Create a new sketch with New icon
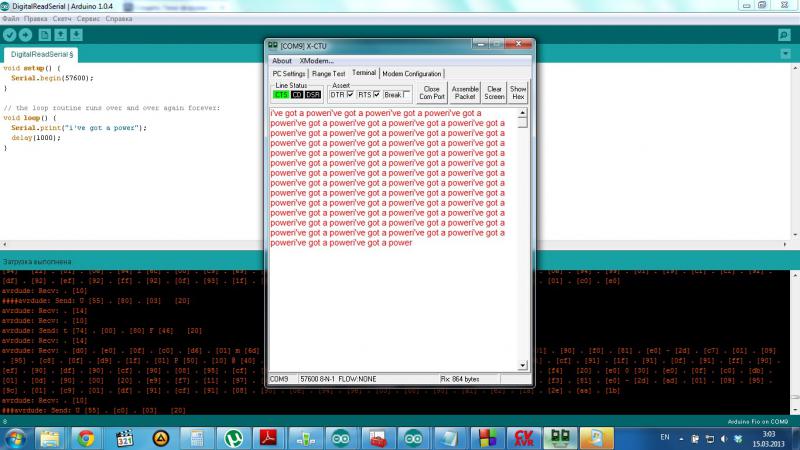 click(x=44, y=35)
